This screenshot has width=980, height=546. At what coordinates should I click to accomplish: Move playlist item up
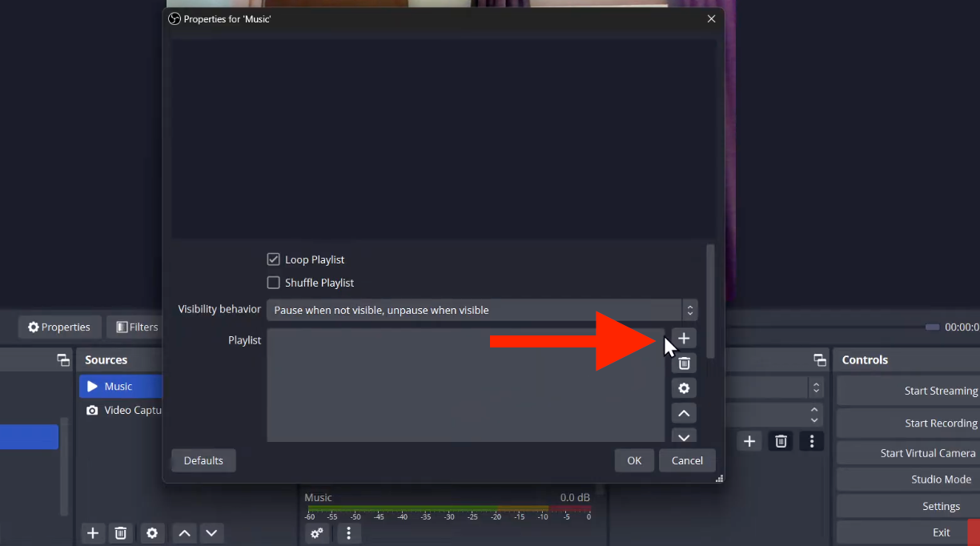click(x=684, y=413)
